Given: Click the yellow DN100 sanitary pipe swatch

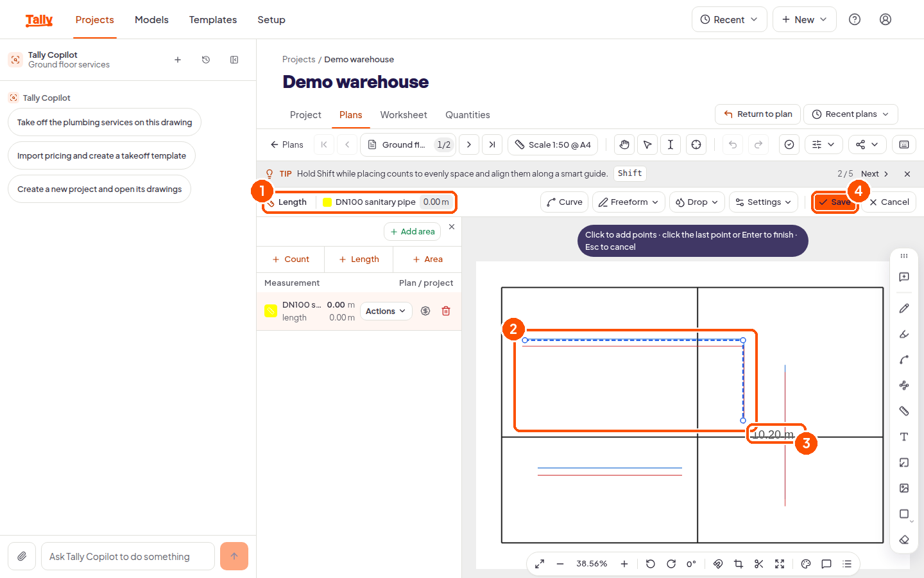Looking at the screenshot, I should pos(327,202).
